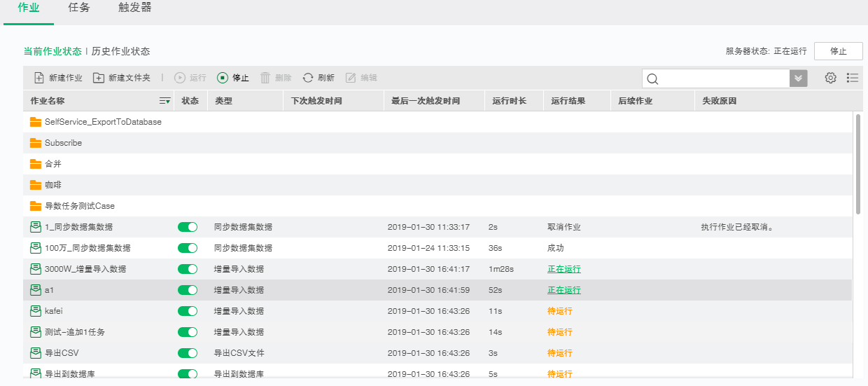Click the search magnifier icon
Image resolution: width=868 pixels, height=386 pixels.
click(652, 78)
